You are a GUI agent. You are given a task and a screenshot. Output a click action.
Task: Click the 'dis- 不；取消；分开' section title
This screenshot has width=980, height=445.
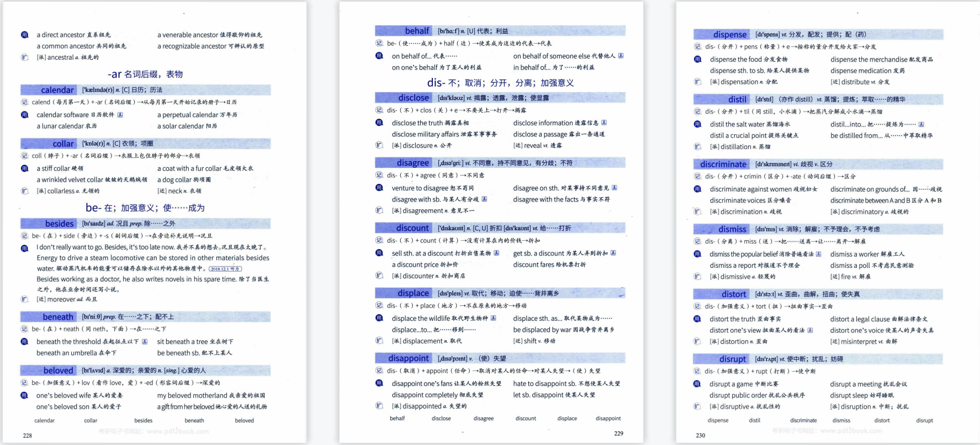pyautogui.click(x=500, y=83)
